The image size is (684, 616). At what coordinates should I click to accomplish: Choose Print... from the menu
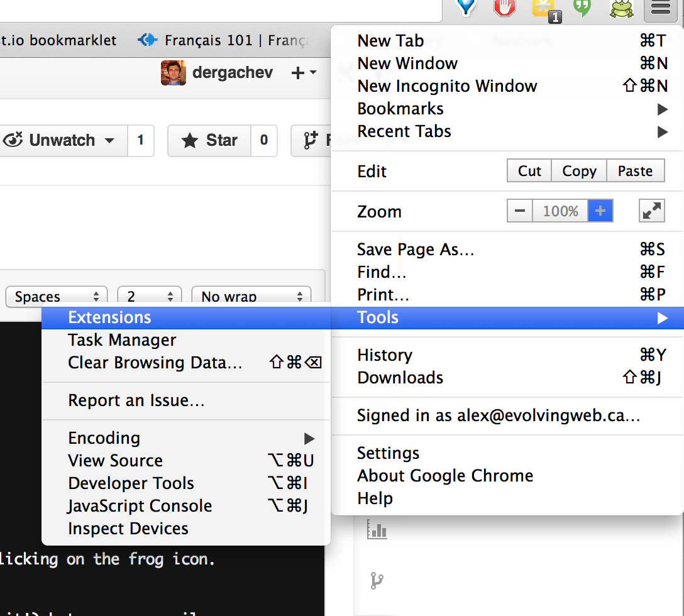tap(507, 295)
